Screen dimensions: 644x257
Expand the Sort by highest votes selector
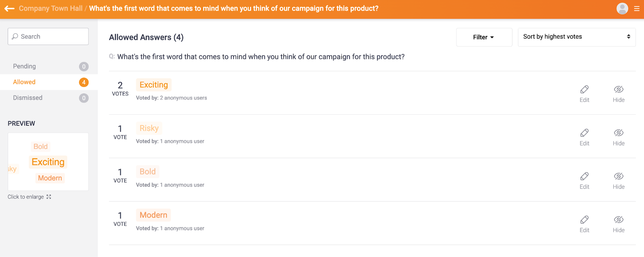click(x=576, y=37)
